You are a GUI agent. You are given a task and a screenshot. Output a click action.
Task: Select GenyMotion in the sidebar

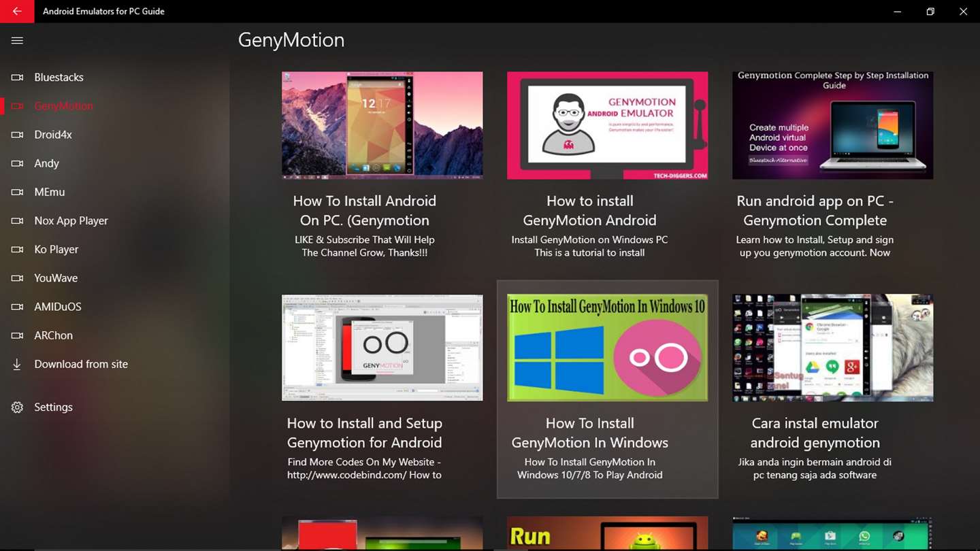pos(64,106)
